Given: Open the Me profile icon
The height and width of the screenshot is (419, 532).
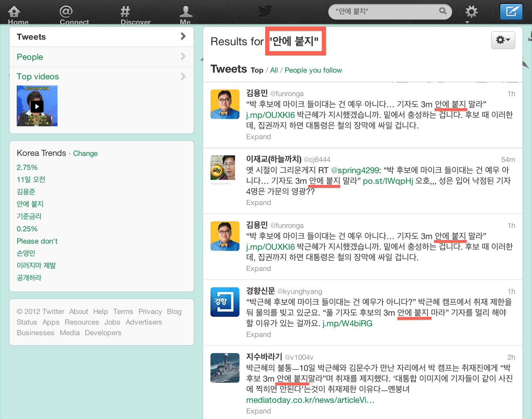Looking at the screenshot, I should click(186, 12).
